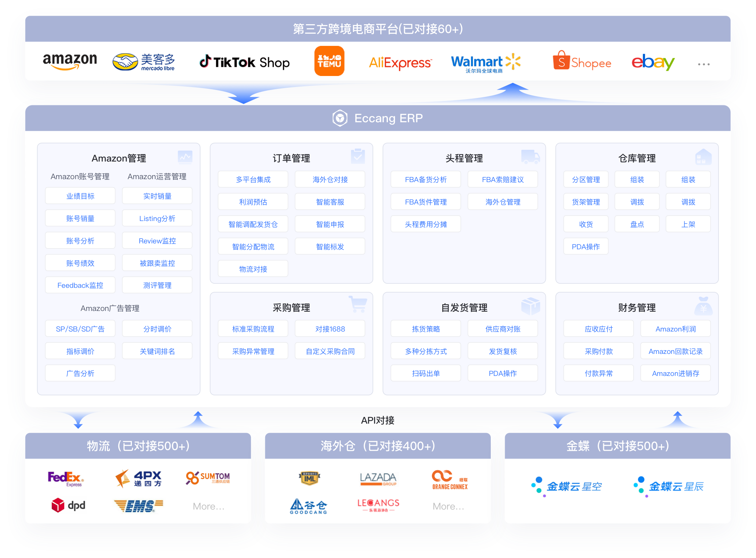This screenshot has height=558, width=756.
Task: Expand More options in the 物流 section
Action: (208, 506)
